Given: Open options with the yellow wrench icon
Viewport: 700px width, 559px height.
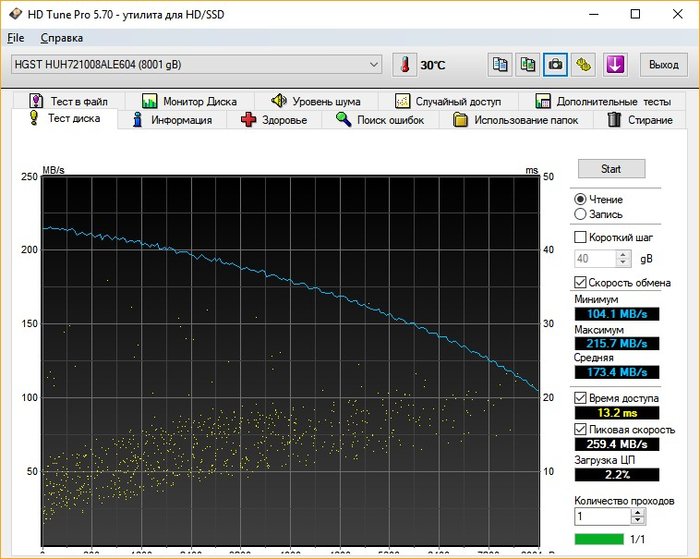Looking at the screenshot, I should [583, 65].
